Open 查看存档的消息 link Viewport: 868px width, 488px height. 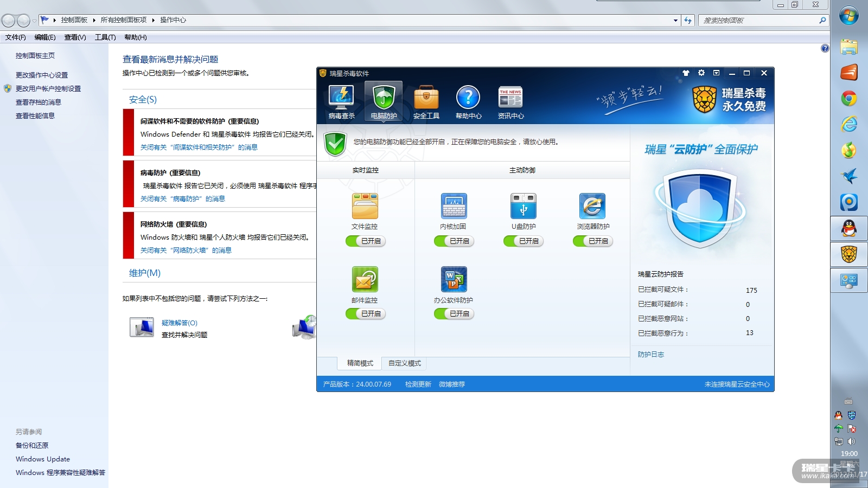click(39, 102)
